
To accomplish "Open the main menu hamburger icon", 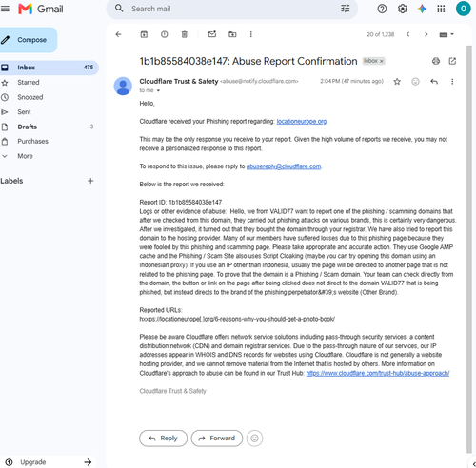I will (5, 9).
